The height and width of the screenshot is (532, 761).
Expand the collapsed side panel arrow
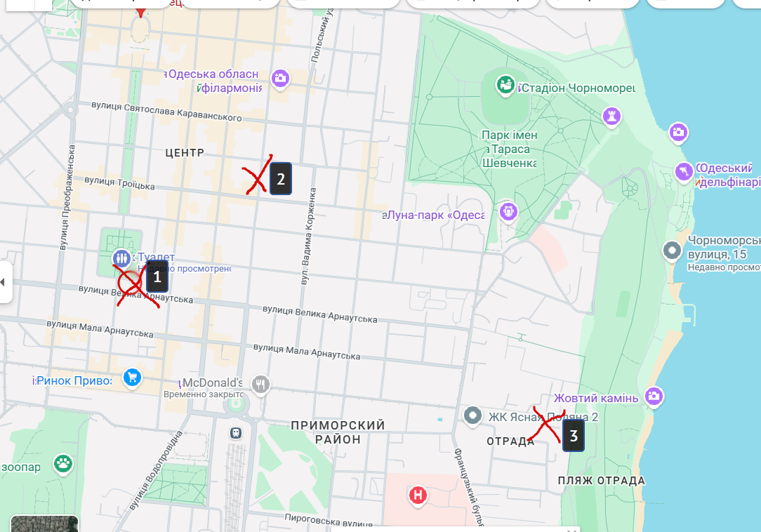click(4, 282)
